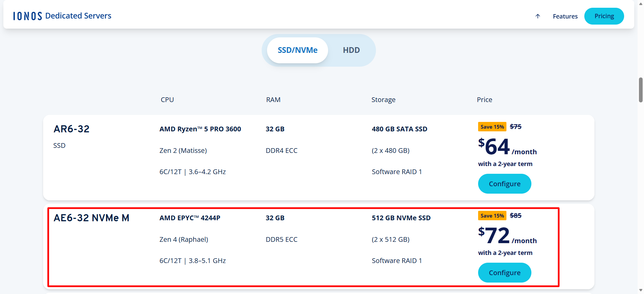This screenshot has width=644, height=294.
Task: Click DDR4 ECC text
Action: 282,151
